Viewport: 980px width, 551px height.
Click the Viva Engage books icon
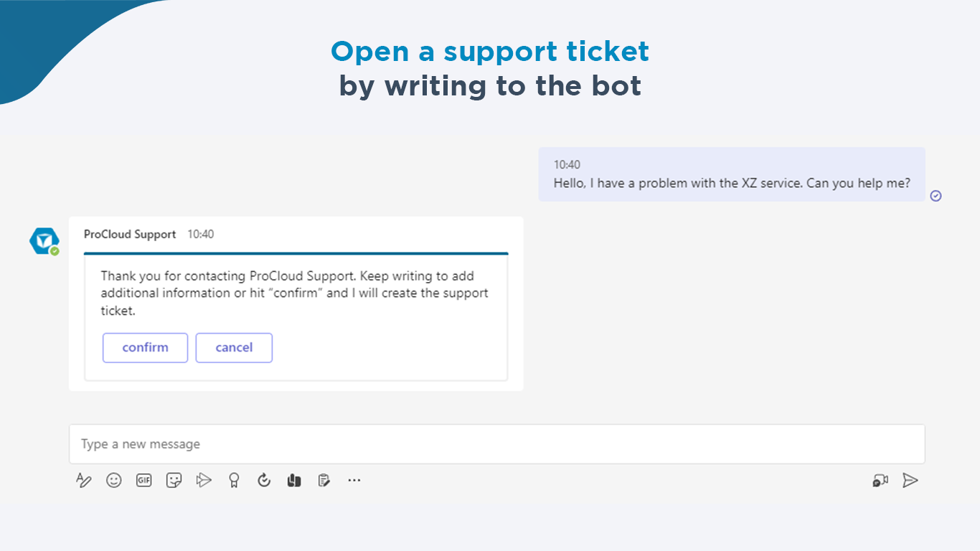tap(294, 480)
